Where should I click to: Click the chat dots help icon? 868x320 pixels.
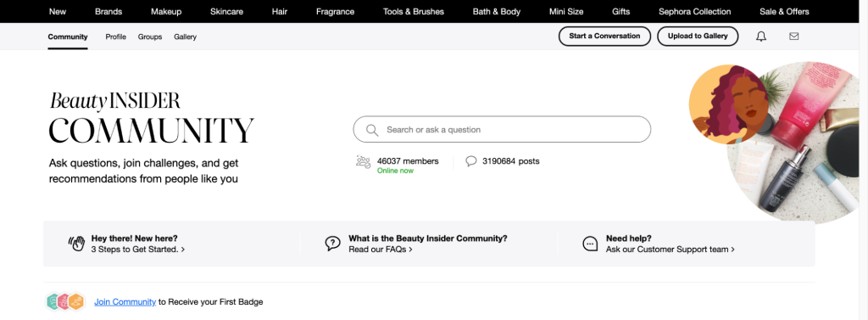click(x=590, y=244)
